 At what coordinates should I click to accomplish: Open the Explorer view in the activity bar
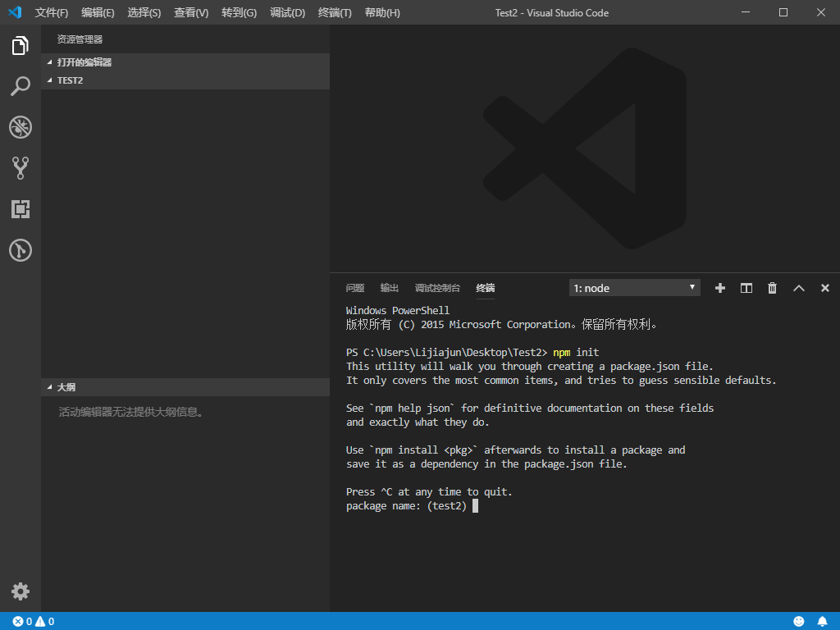coord(20,45)
